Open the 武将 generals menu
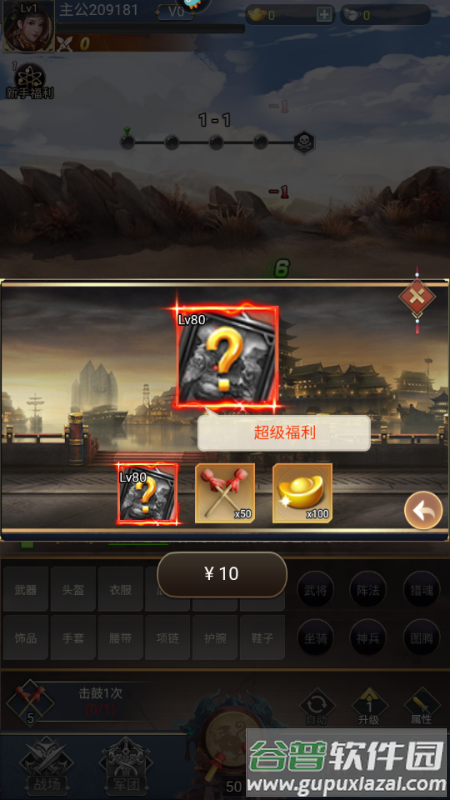This screenshot has height=800, width=450. point(315,589)
